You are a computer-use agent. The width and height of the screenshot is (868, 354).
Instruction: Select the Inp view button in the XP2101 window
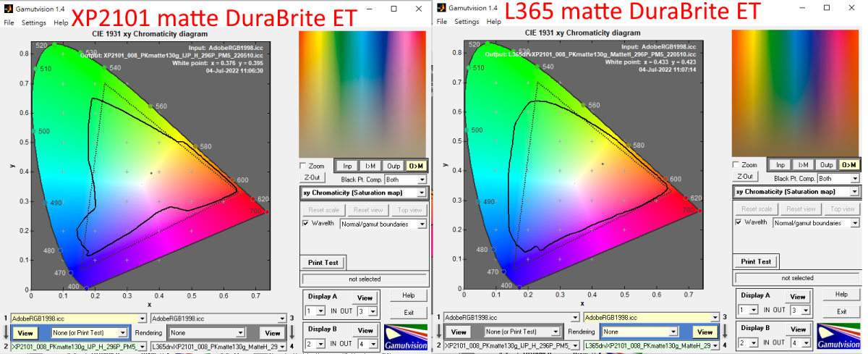(347, 166)
